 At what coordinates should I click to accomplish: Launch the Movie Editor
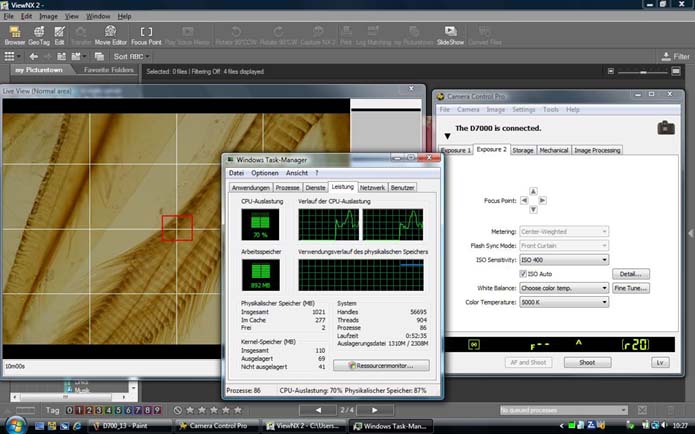point(110,35)
